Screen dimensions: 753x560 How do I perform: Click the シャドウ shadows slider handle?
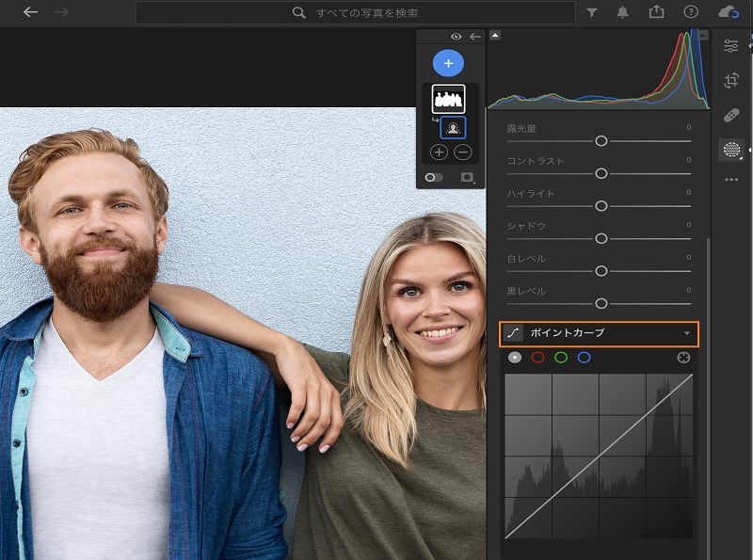point(601,239)
